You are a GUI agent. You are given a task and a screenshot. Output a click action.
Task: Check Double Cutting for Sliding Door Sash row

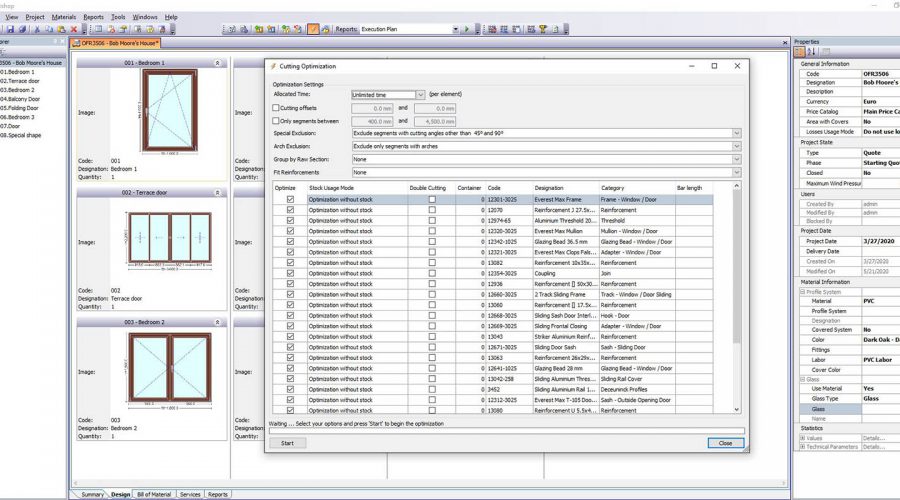point(432,347)
